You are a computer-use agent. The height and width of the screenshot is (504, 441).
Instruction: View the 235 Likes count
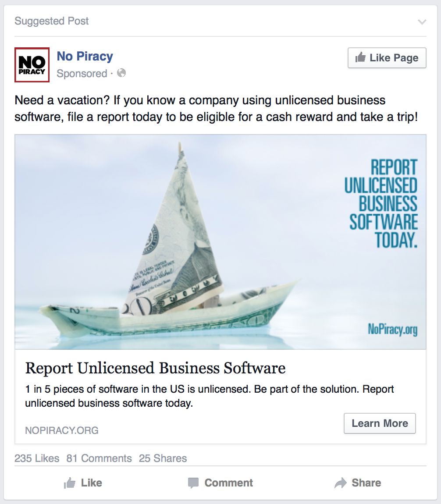(x=37, y=458)
